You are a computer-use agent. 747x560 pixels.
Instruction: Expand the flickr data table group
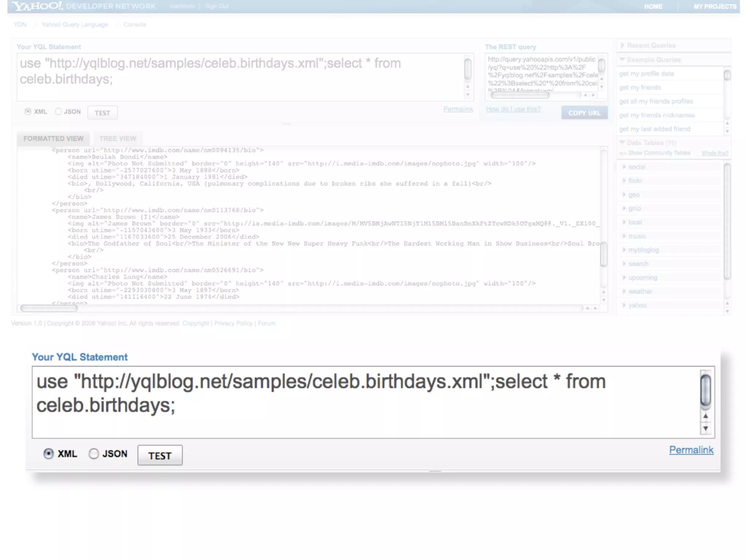[632, 180]
